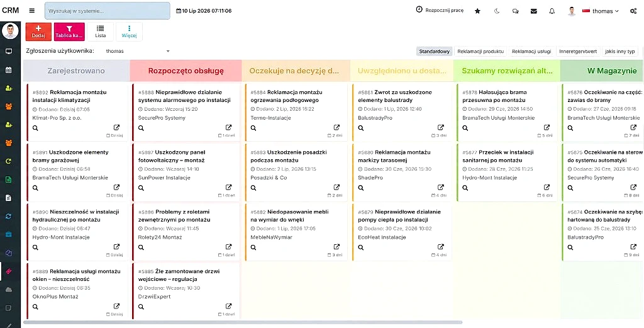This screenshot has width=644, height=328.
Task: Switch to the Reklamacji produktu tab
Action: tap(480, 52)
